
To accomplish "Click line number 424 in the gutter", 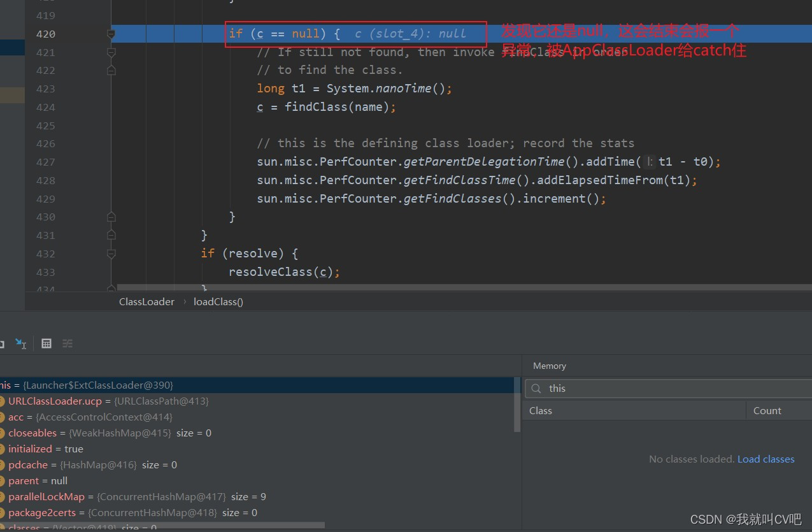I will [46, 107].
